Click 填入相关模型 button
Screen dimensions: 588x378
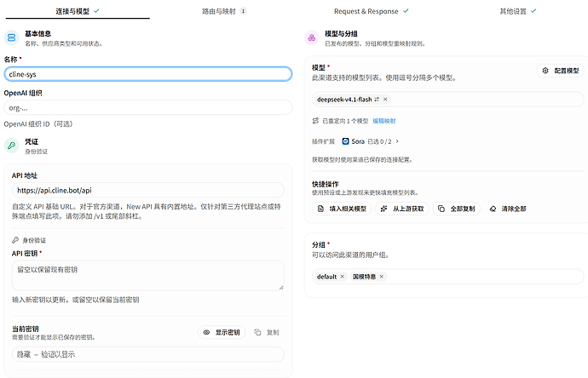(342, 209)
